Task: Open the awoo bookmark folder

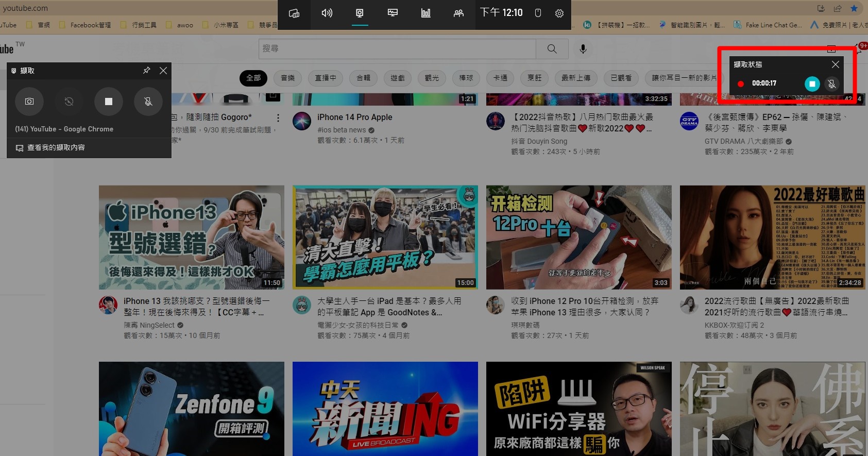Action: pyautogui.click(x=179, y=25)
